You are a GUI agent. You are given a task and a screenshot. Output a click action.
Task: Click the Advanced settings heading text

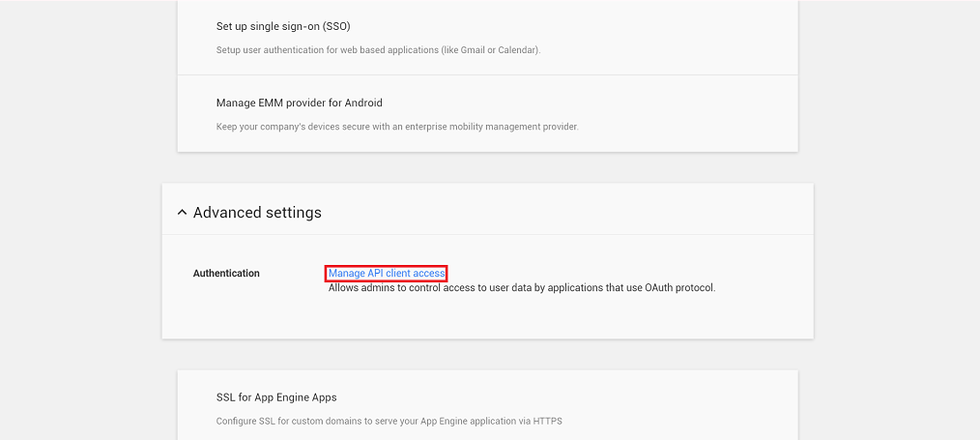257,213
